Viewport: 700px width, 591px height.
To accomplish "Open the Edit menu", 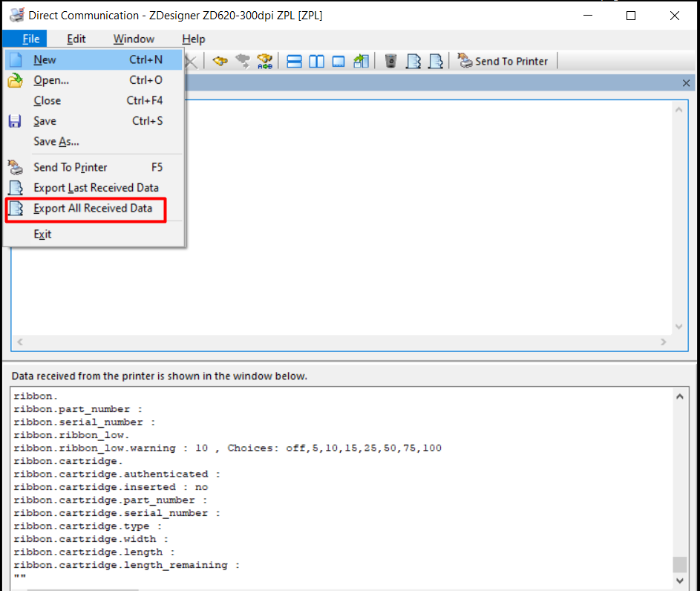I will (76, 39).
